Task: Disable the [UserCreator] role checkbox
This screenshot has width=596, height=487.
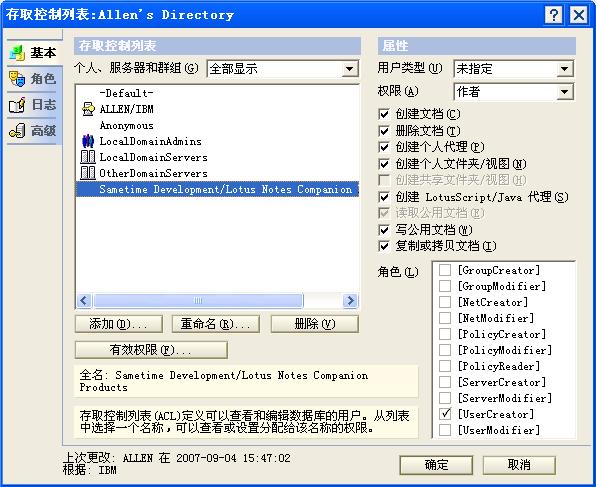Action: [x=445, y=414]
